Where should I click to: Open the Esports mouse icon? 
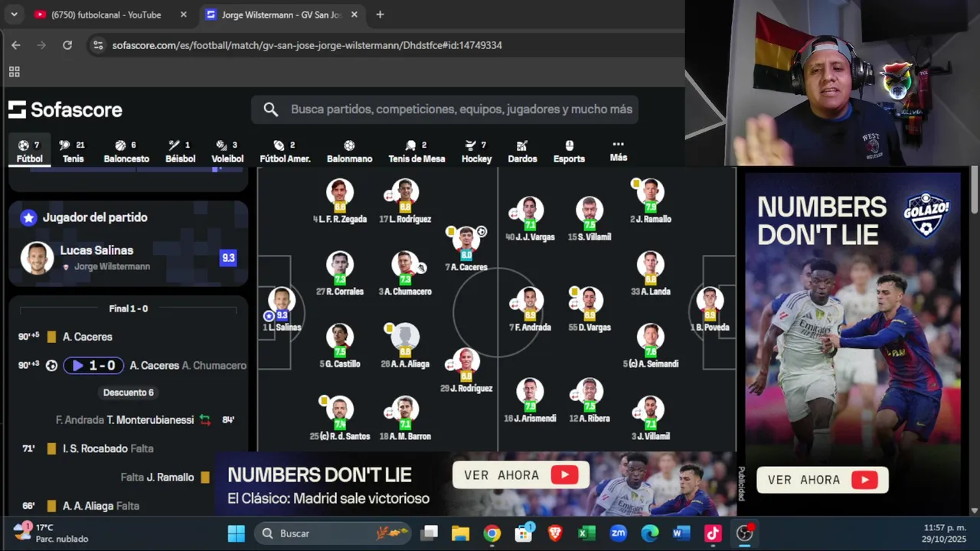(569, 145)
